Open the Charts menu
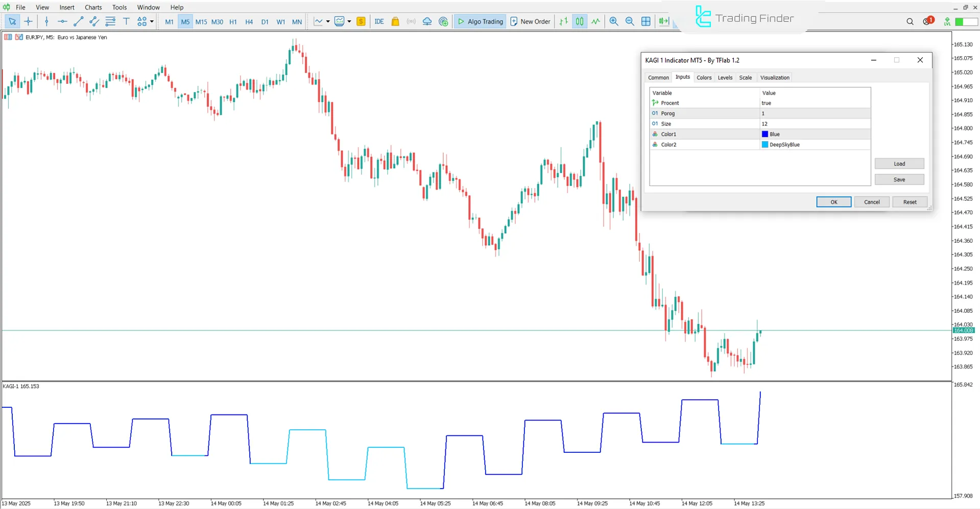 tap(93, 7)
